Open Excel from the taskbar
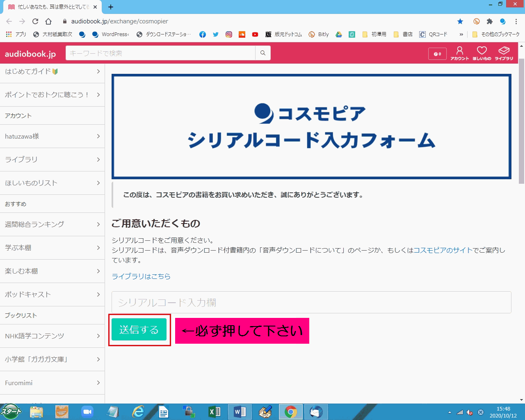 (215, 412)
